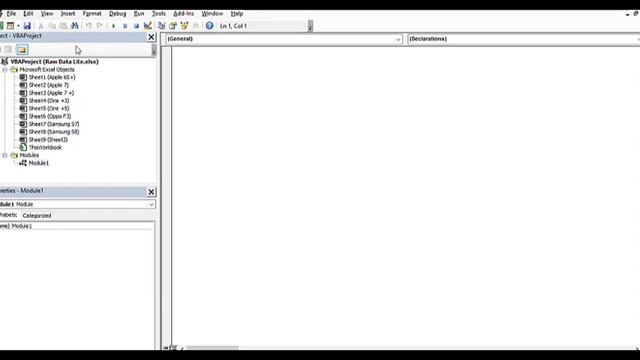This screenshot has height=360, width=640.
Task: Close the Project - VBAProject panel
Action: pos(151,37)
